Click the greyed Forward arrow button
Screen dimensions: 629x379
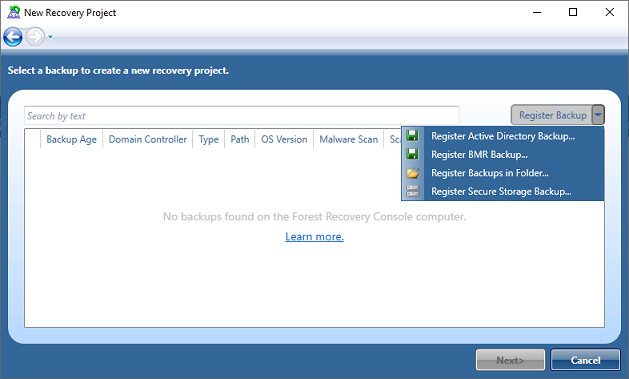[x=35, y=37]
